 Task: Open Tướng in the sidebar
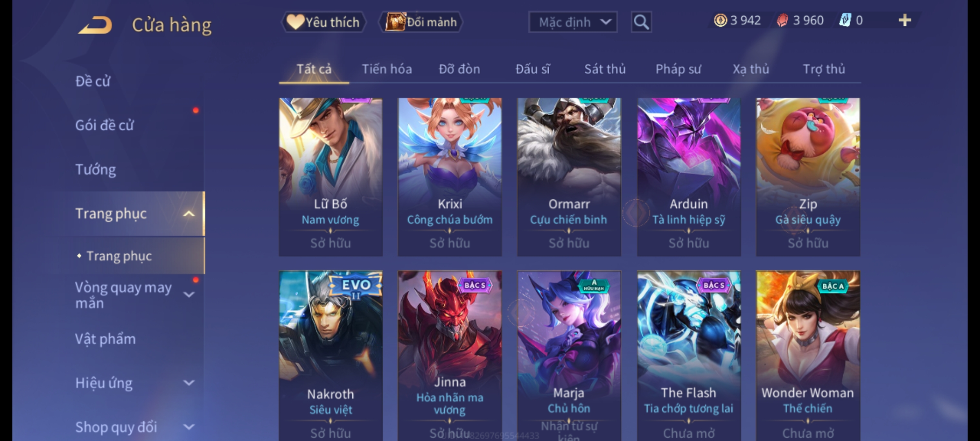click(x=96, y=169)
